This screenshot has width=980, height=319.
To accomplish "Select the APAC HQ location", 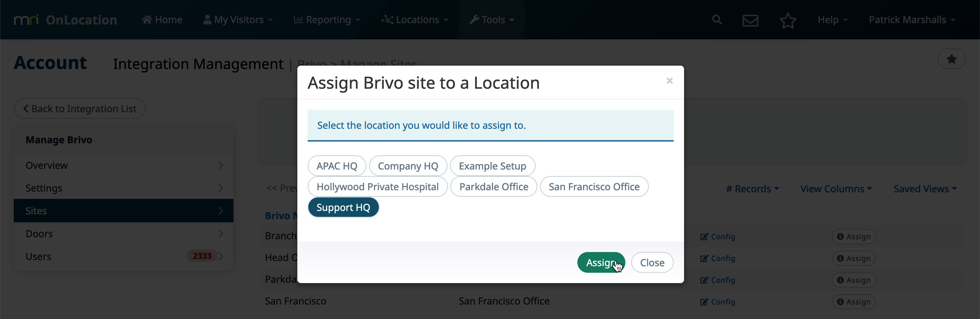I will click(x=337, y=166).
